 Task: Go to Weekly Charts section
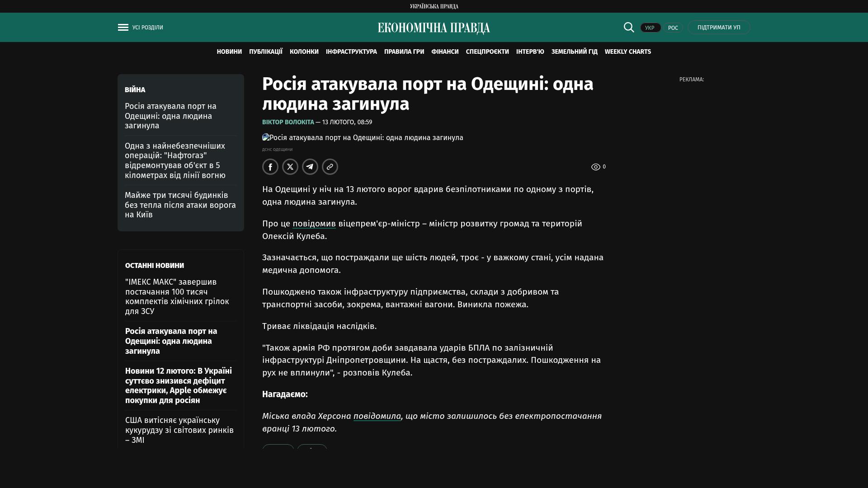tap(627, 52)
